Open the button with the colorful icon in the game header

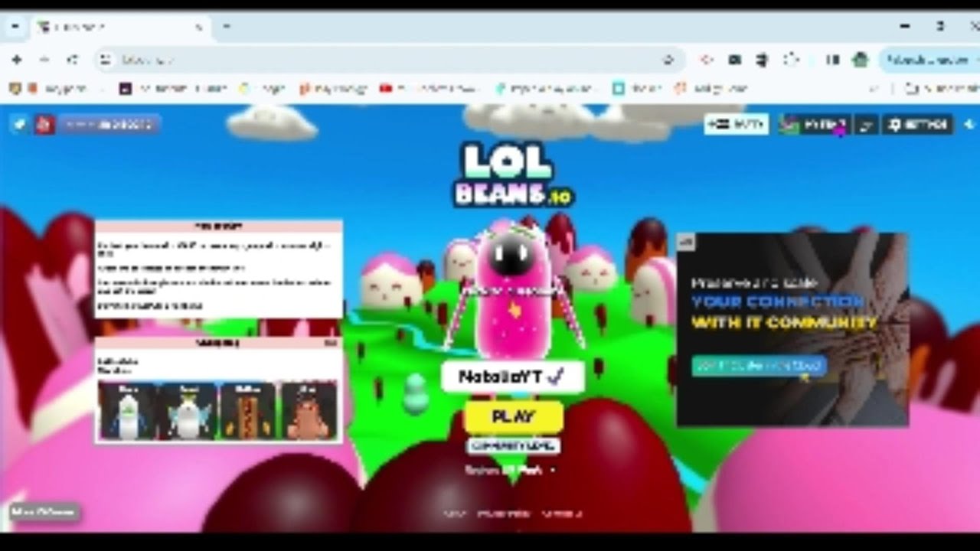click(814, 124)
